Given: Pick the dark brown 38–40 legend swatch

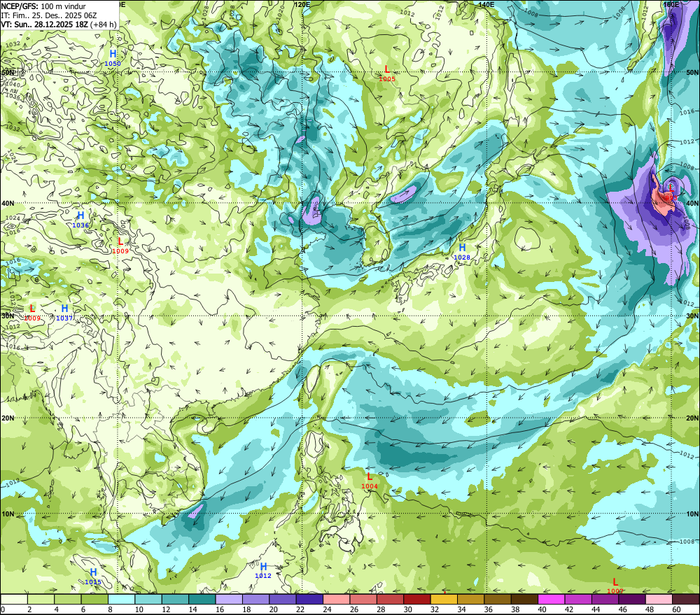Looking at the screenshot, I should click(x=524, y=599).
